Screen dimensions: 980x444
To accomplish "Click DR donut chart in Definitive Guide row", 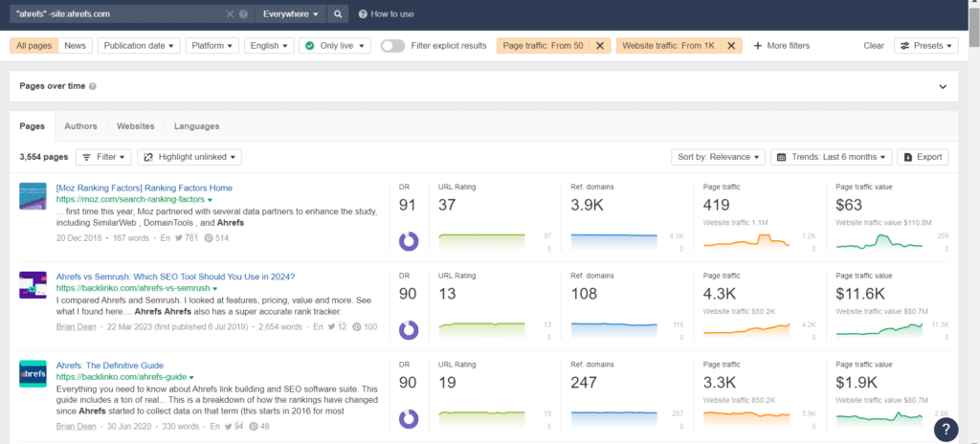I will (x=408, y=418).
